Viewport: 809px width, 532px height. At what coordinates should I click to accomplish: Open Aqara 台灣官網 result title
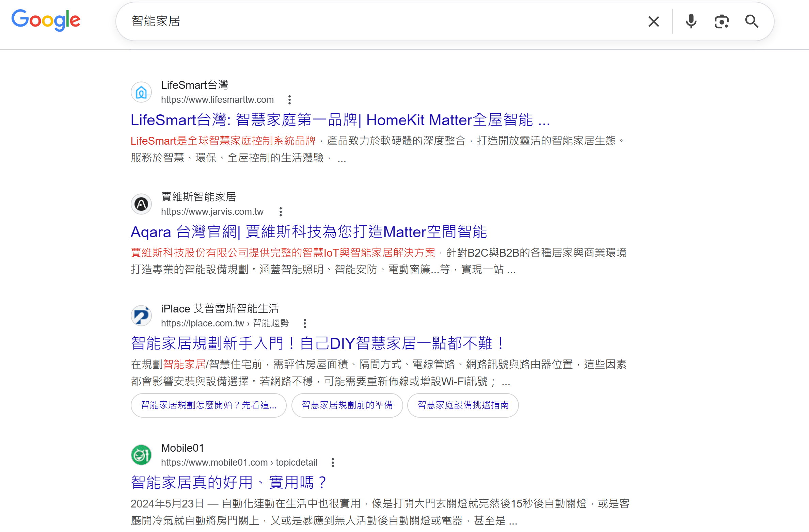(x=308, y=232)
